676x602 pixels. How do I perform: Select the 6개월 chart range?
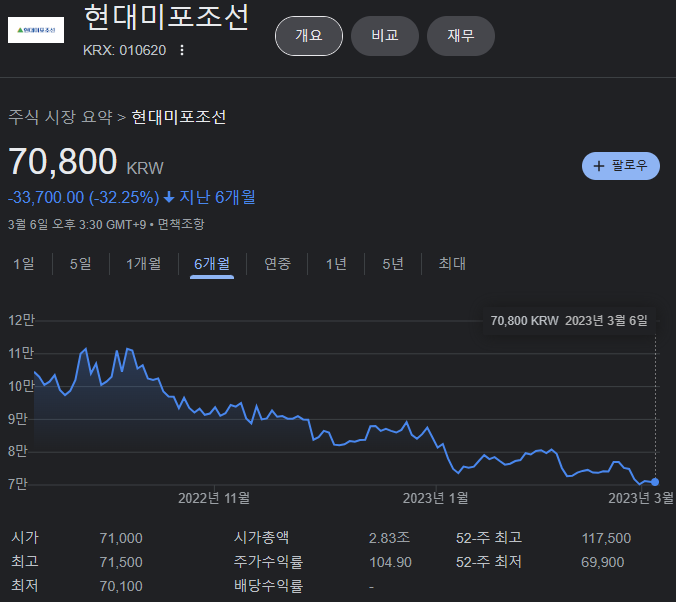coord(212,263)
